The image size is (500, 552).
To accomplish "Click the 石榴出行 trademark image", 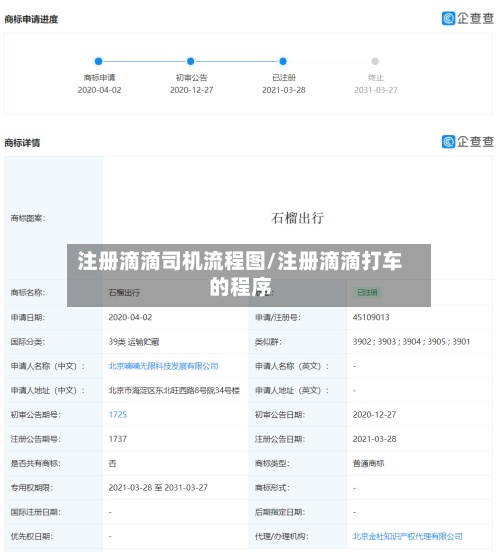I will click(297, 218).
